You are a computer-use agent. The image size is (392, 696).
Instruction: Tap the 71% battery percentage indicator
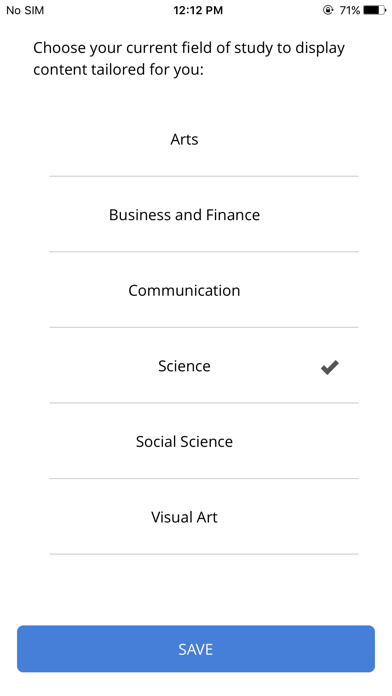pyautogui.click(x=349, y=10)
